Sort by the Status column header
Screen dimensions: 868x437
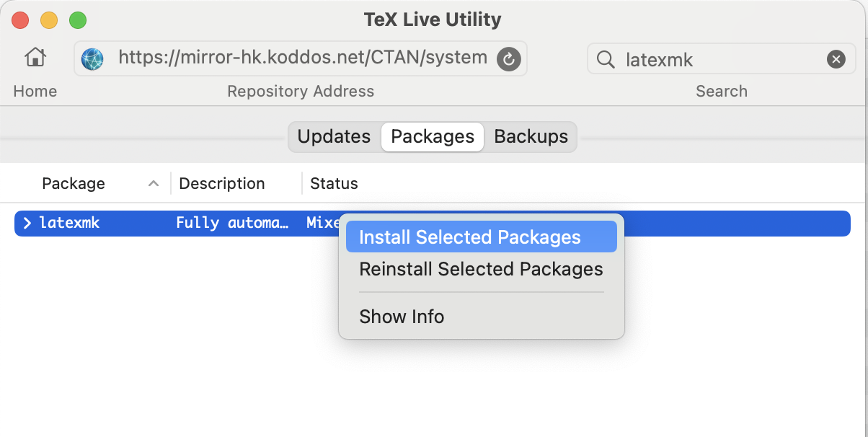(x=334, y=184)
